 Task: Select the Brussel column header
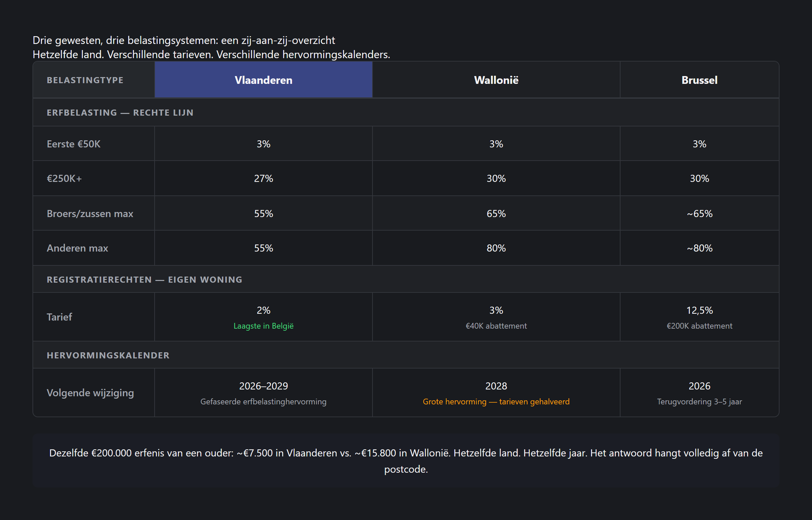[699, 80]
